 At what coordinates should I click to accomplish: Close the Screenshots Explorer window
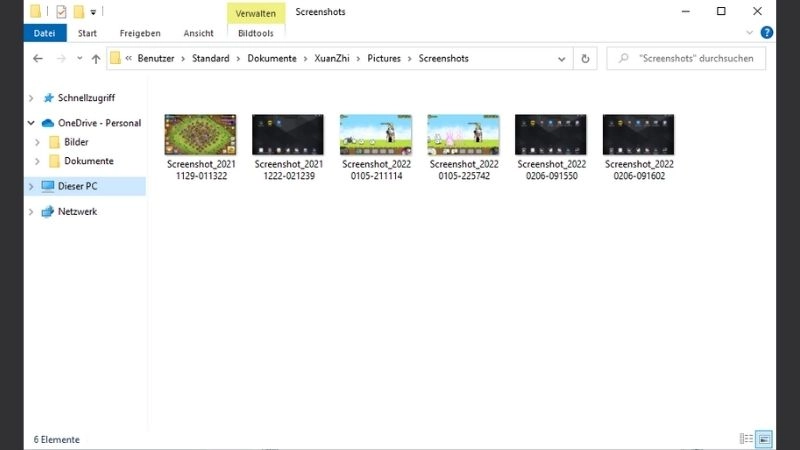click(x=757, y=11)
